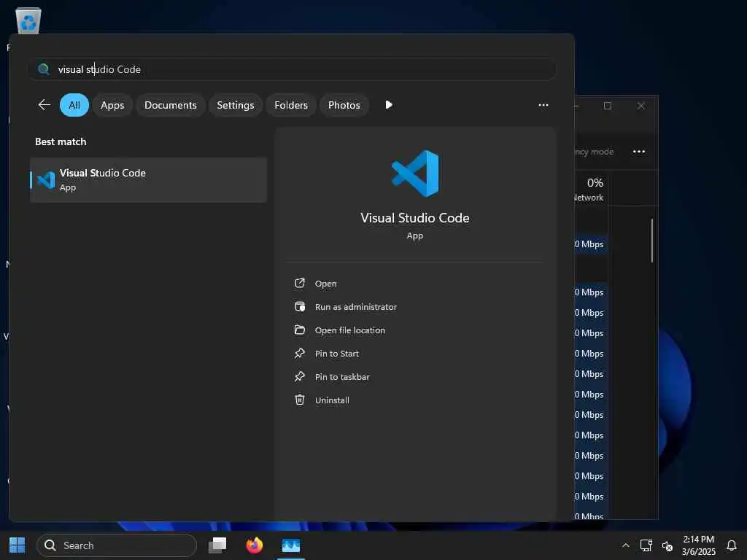Click the scrollbar thumb in the Task Manager window

[651, 241]
